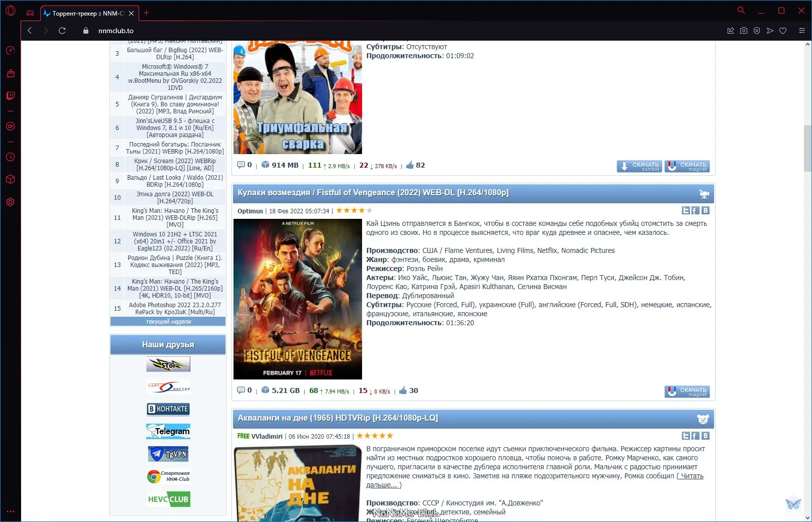Open the tab search magnifier

point(741,11)
